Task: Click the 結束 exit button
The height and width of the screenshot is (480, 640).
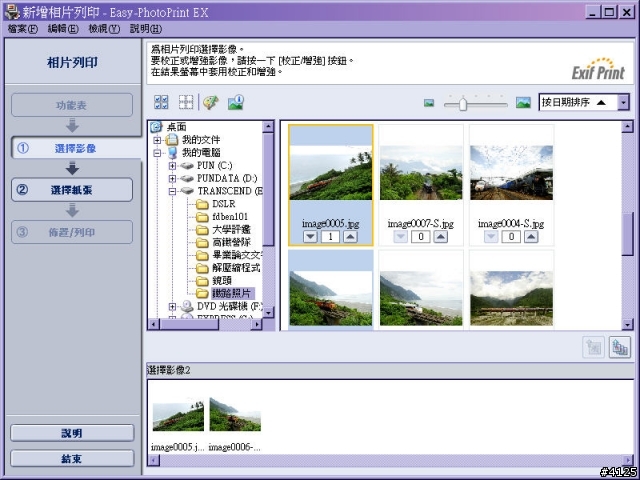Action: pos(72,458)
